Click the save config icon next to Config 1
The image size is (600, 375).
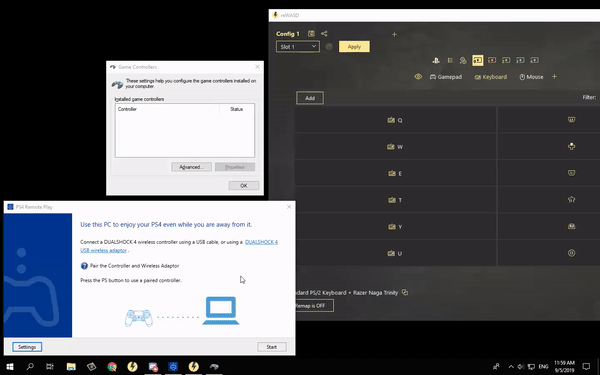(x=311, y=34)
